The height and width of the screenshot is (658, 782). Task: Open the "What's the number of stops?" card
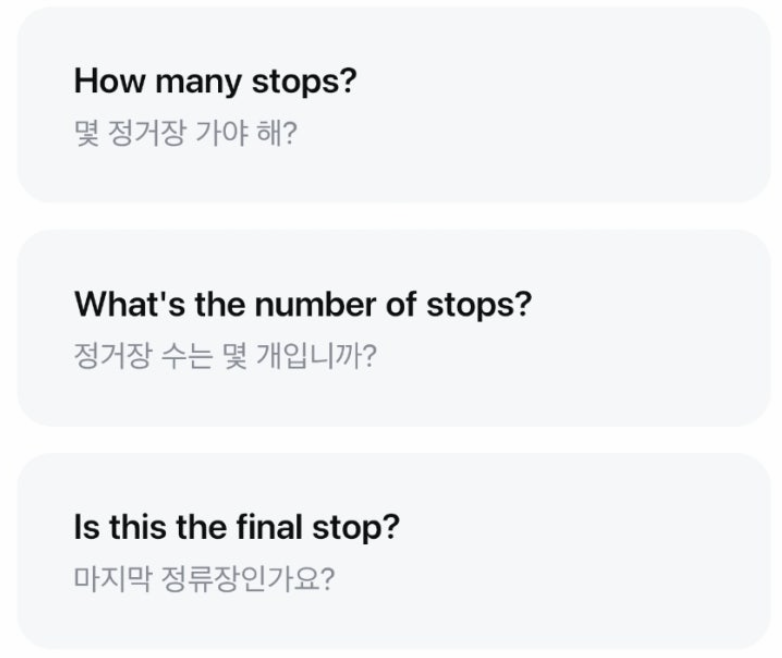pos(394,328)
